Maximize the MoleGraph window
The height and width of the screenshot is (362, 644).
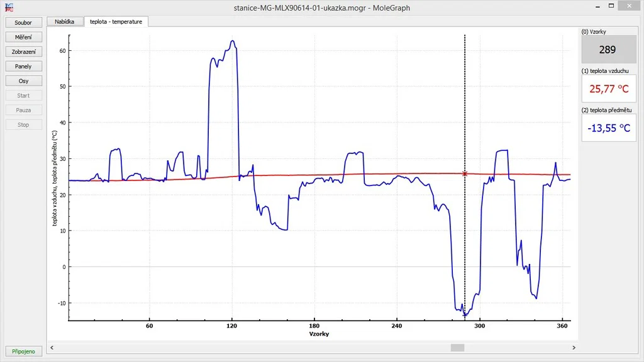tap(611, 6)
